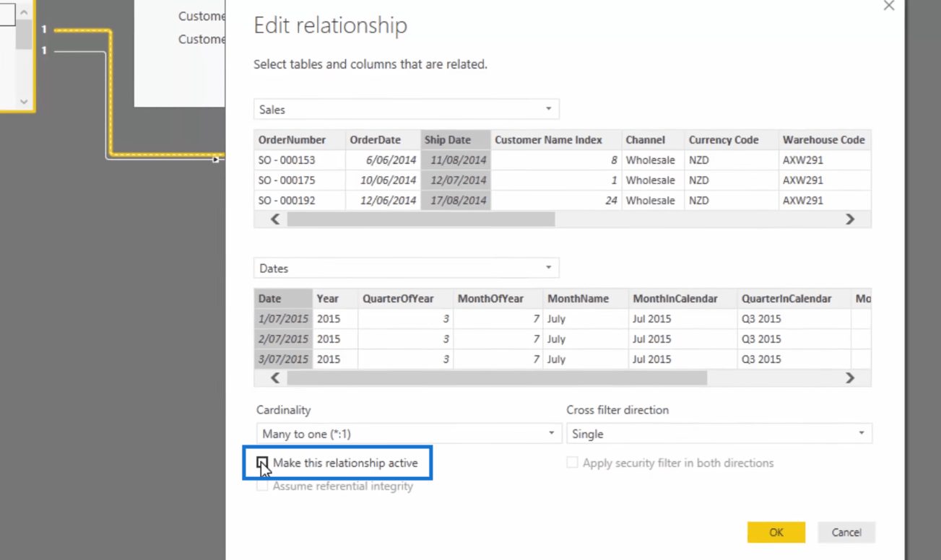
Task: Toggle Apply security filter in both directions
Action: pyautogui.click(x=572, y=463)
